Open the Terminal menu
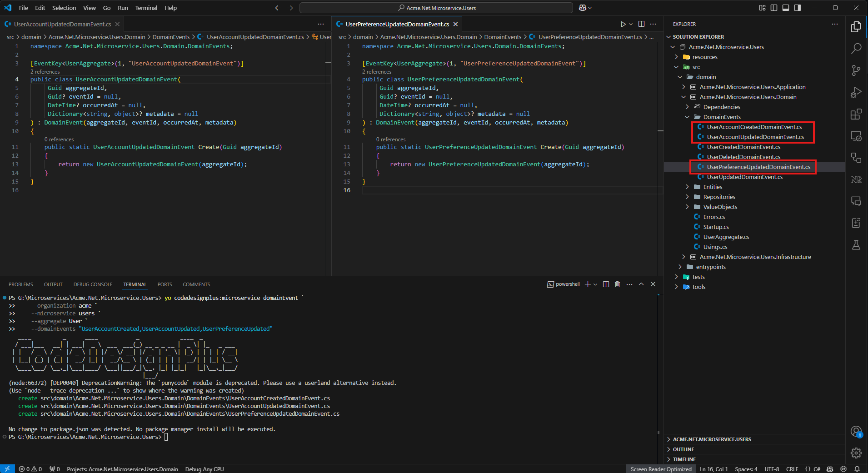Image resolution: width=868 pixels, height=473 pixels. point(146,8)
